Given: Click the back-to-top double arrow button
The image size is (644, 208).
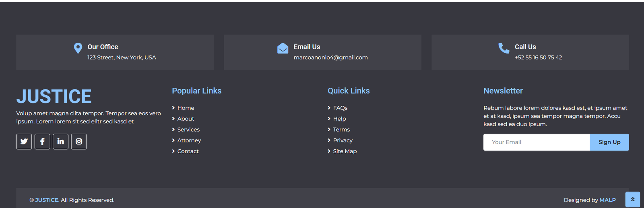Looking at the screenshot, I should tap(632, 200).
